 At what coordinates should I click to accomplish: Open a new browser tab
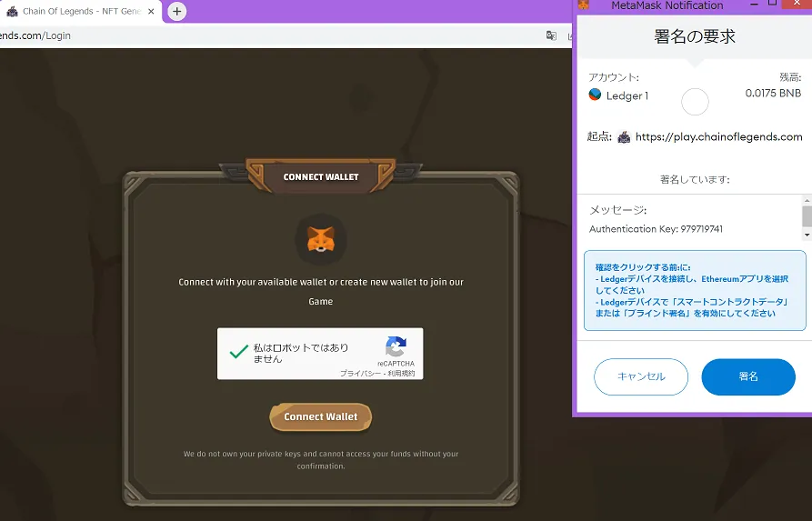[x=177, y=12]
